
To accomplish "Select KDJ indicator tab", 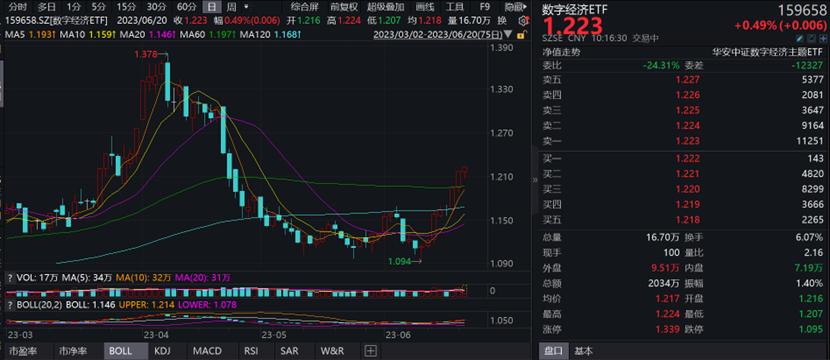I will tap(163, 350).
